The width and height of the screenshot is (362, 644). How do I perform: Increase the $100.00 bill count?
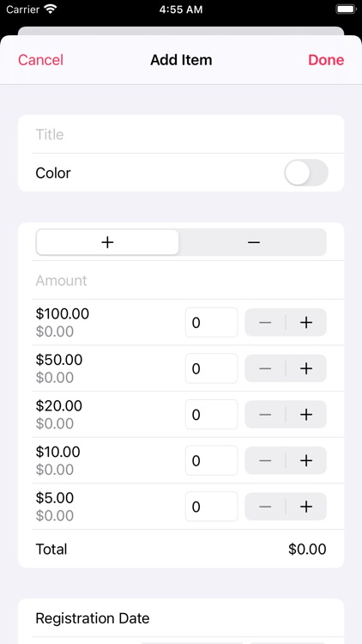306,323
